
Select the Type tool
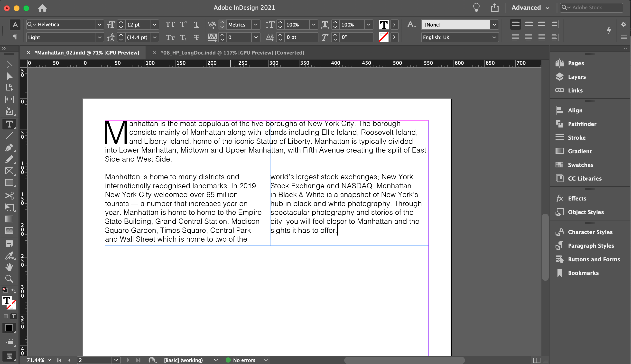coord(9,124)
